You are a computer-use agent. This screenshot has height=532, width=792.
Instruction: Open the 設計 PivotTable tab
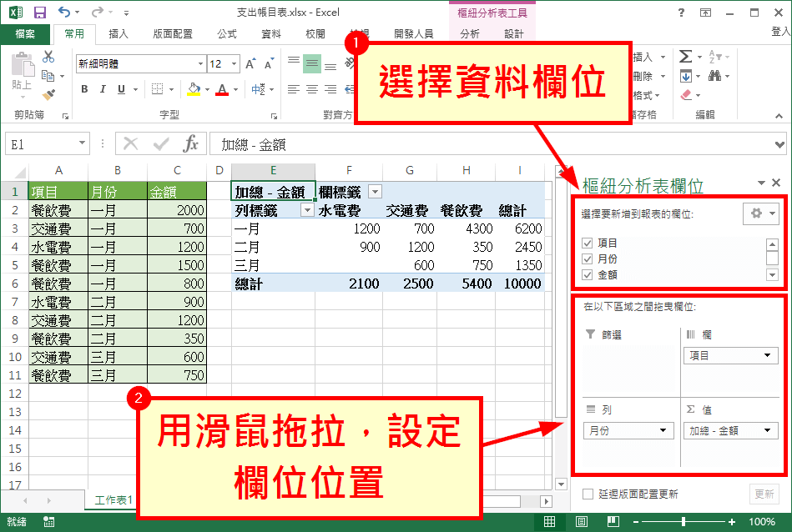(514, 34)
